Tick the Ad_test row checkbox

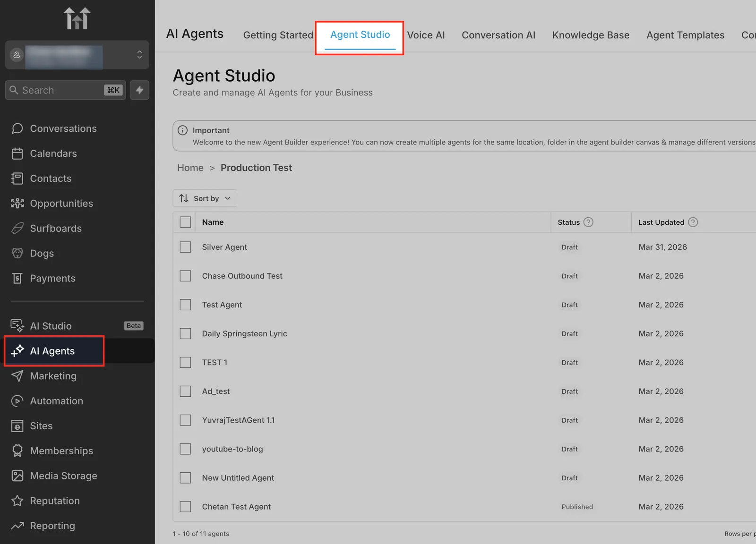point(185,391)
